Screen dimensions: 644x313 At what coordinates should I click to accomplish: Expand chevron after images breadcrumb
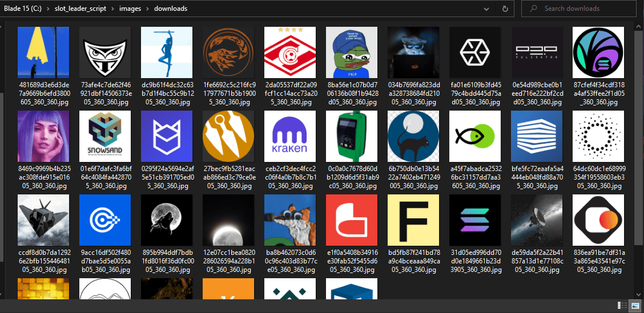point(148,9)
